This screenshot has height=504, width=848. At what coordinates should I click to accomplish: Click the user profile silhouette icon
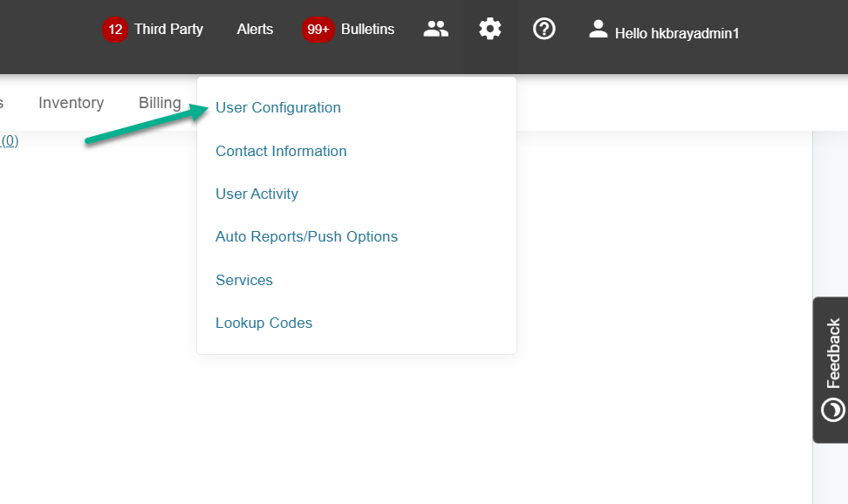pos(598,30)
